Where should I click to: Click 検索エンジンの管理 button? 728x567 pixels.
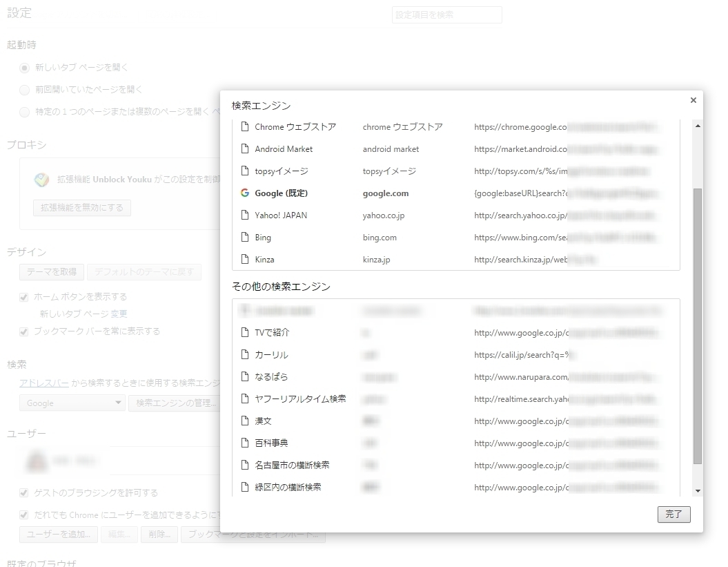coord(175,403)
